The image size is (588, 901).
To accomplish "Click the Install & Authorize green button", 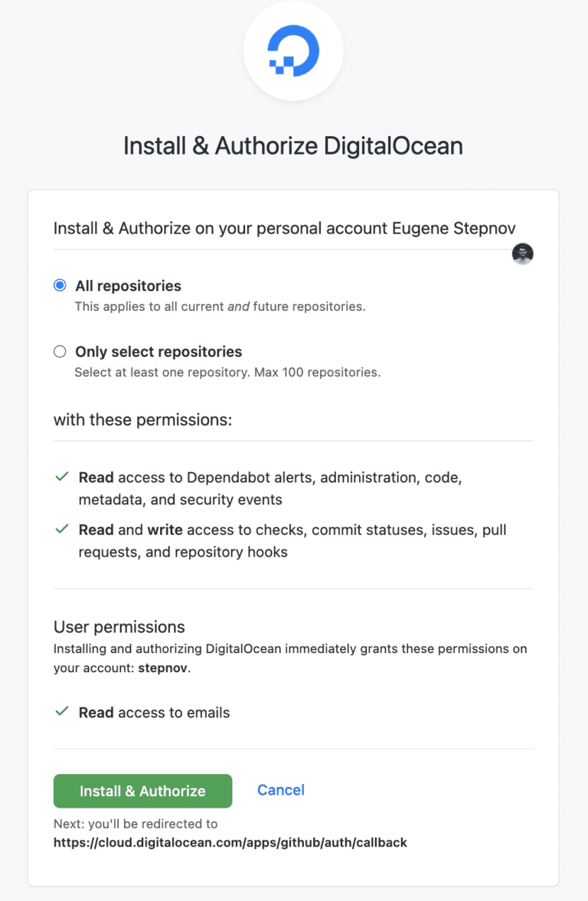I will [142, 791].
